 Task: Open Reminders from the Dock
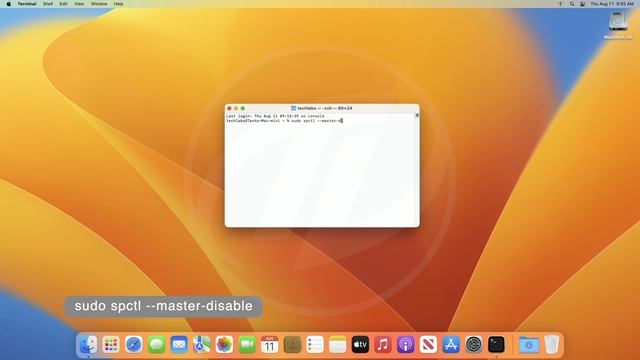coord(315,345)
